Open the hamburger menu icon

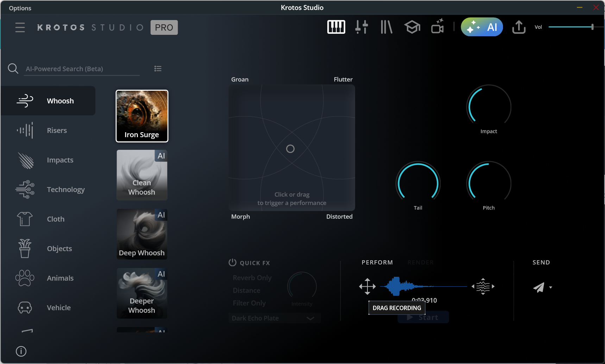[20, 27]
